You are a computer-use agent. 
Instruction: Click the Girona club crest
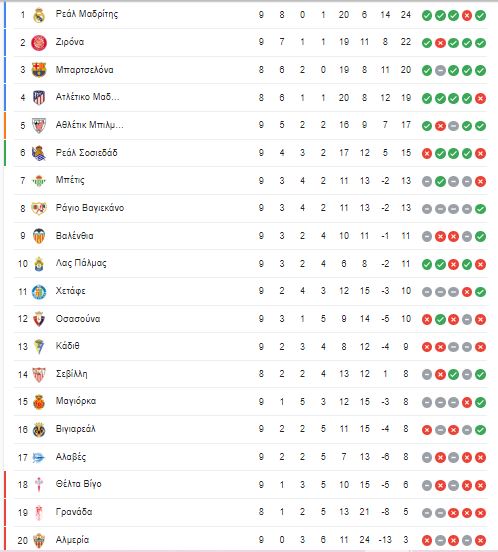click(x=39, y=43)
